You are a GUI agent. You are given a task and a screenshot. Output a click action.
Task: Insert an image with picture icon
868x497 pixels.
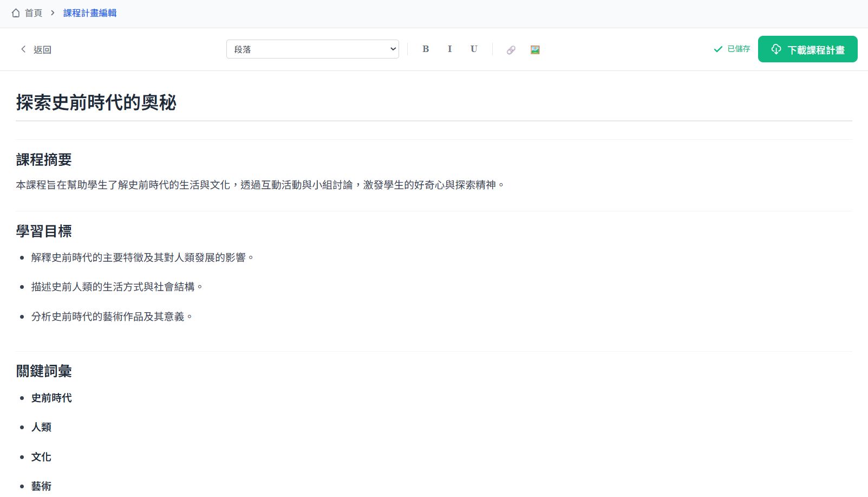pyautogui.click(x=535, y=50)
